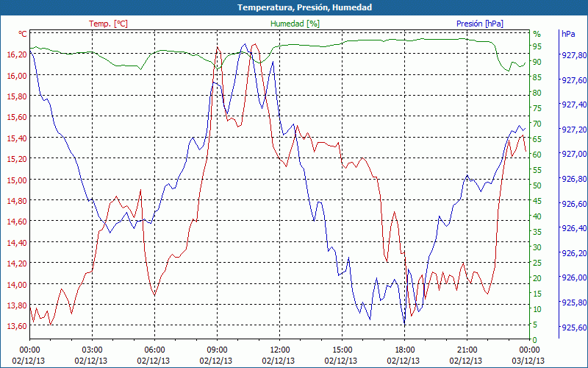Screen dimensions: 588x368
Task: Click the temperature axis value '13,60'
Action: pos(17,325)
